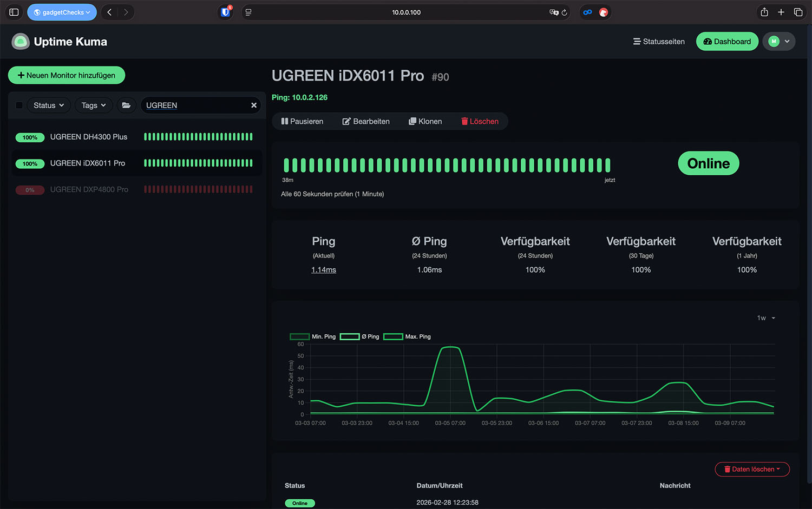Image resolution: width=812 pixels, height=509 pixels.
Task: Select UGREEN DH4300 Plus monitor
Action: point(89,137)
